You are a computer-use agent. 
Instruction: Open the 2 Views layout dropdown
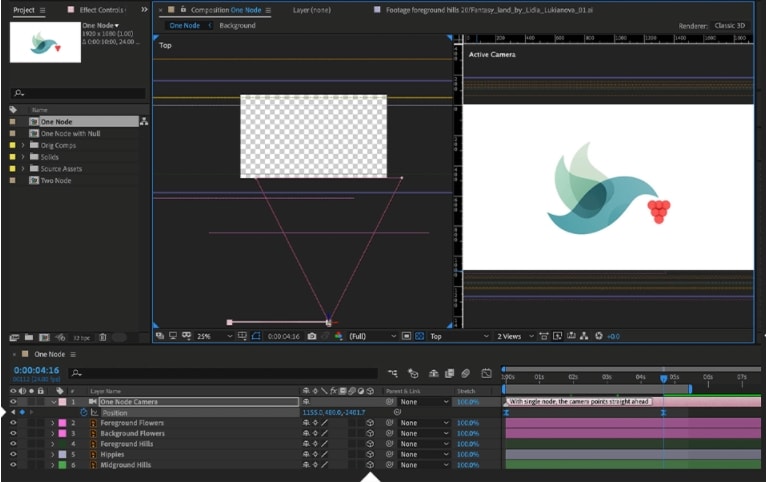click(x=515, y=336)
